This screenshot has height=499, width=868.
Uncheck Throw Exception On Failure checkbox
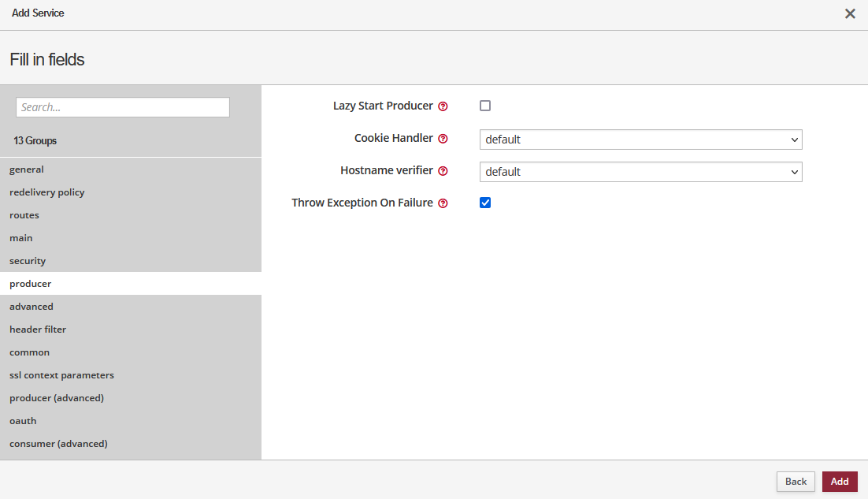(485, 203)
